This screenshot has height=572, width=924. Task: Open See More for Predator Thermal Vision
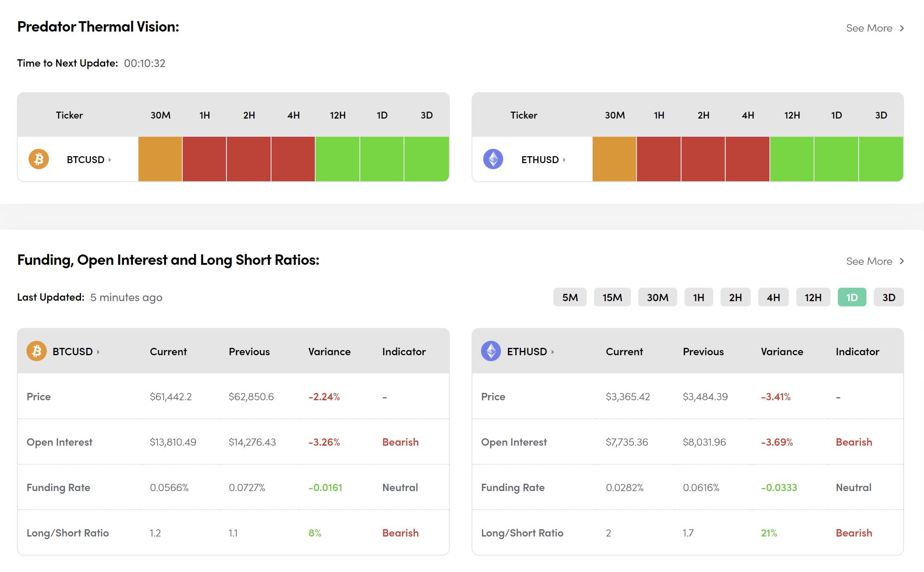869,29
